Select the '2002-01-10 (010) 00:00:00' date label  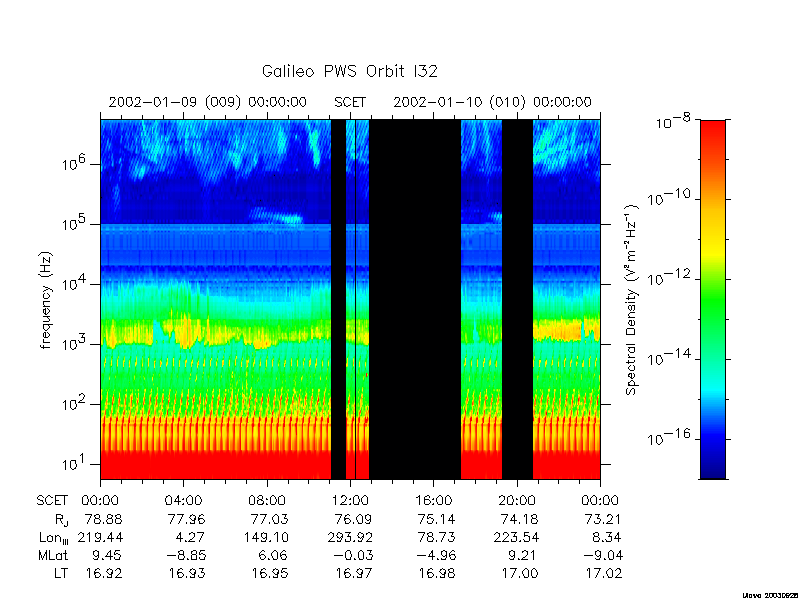[x=492, y=102]
